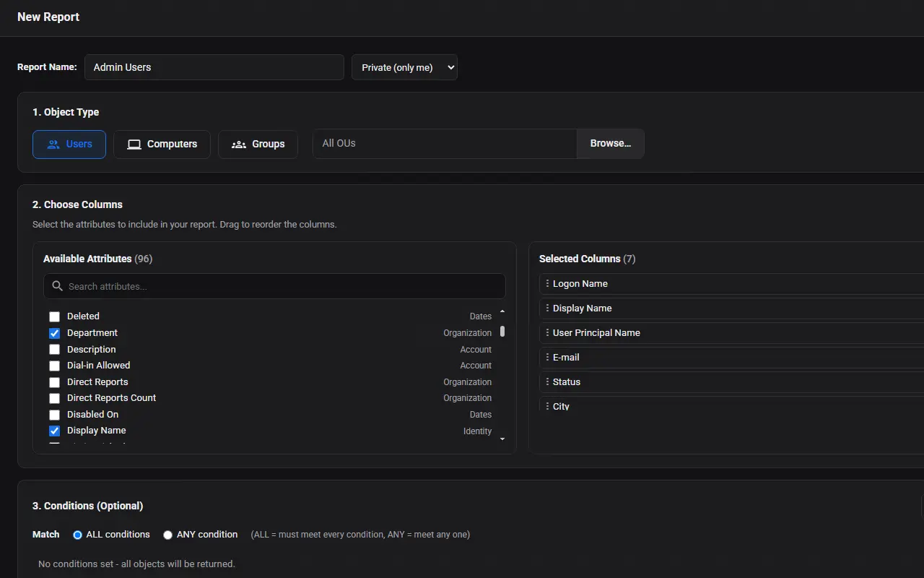Check the Description attribute checkbox

tap(54, 350)
